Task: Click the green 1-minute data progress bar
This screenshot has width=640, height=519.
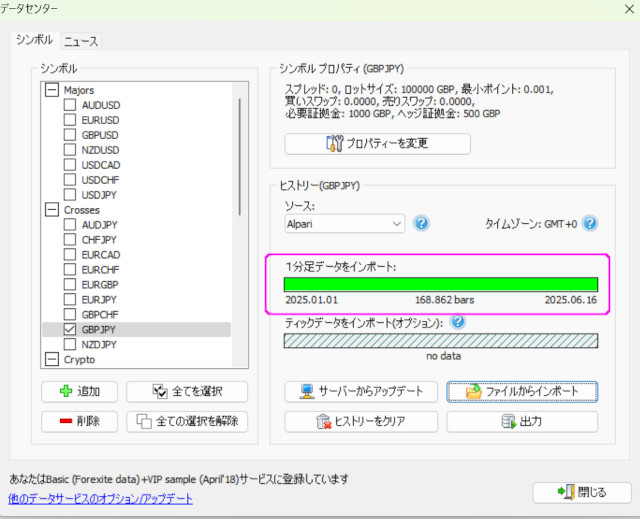Action: point(441,284)
